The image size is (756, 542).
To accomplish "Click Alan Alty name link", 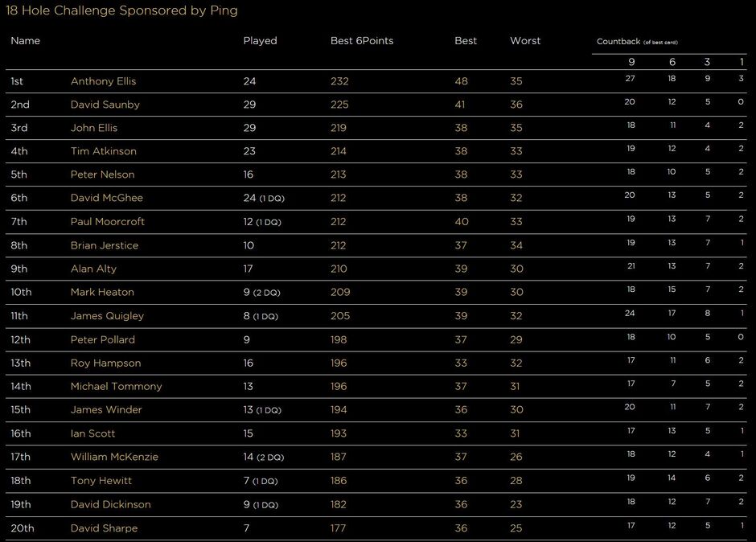I will (93, 269).
